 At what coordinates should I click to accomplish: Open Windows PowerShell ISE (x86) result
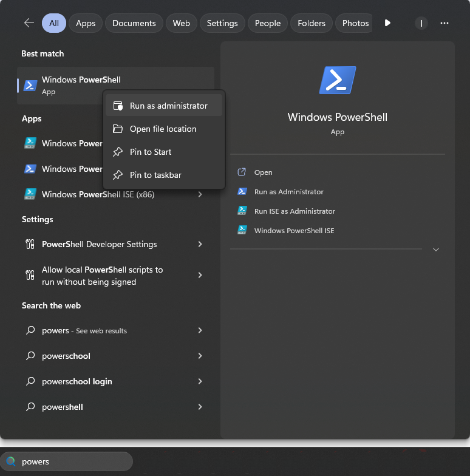pyautogui.click(x=115, y=194)
